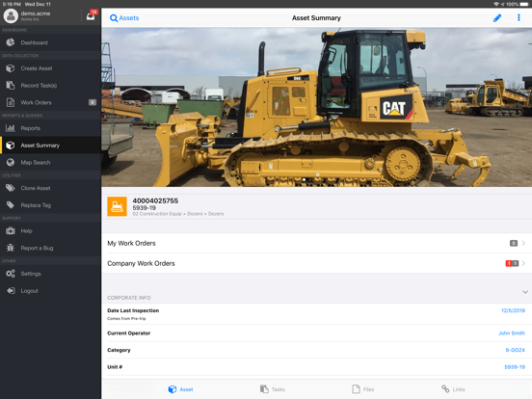Click the pencil edit icon
Viewport: 532px width, 399px height.
click(x=497, y=18)
